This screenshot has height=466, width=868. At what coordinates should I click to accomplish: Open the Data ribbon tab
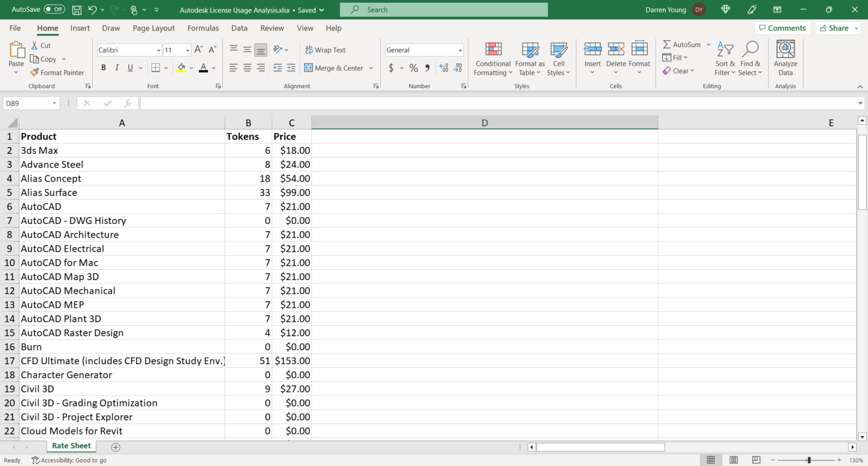point(239,28)
